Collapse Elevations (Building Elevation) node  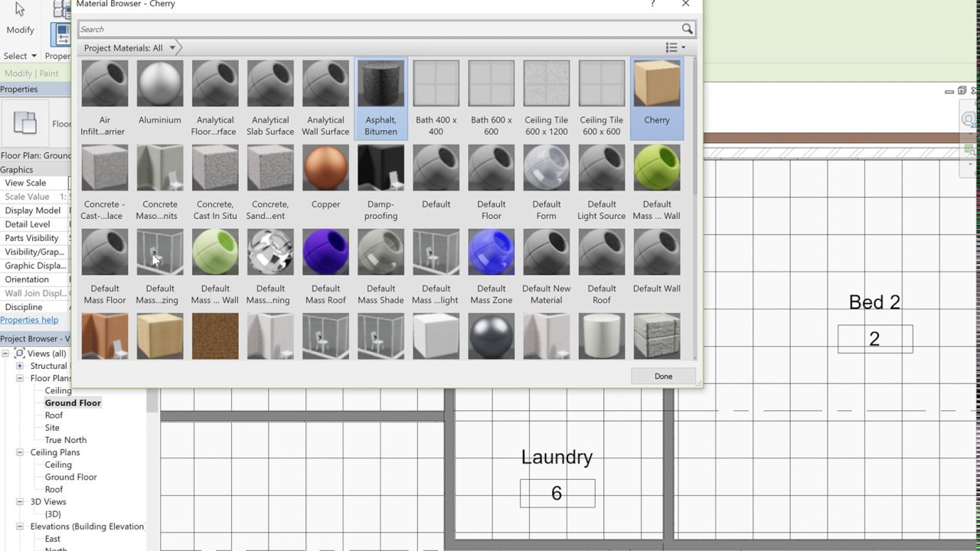pos(20,527)
